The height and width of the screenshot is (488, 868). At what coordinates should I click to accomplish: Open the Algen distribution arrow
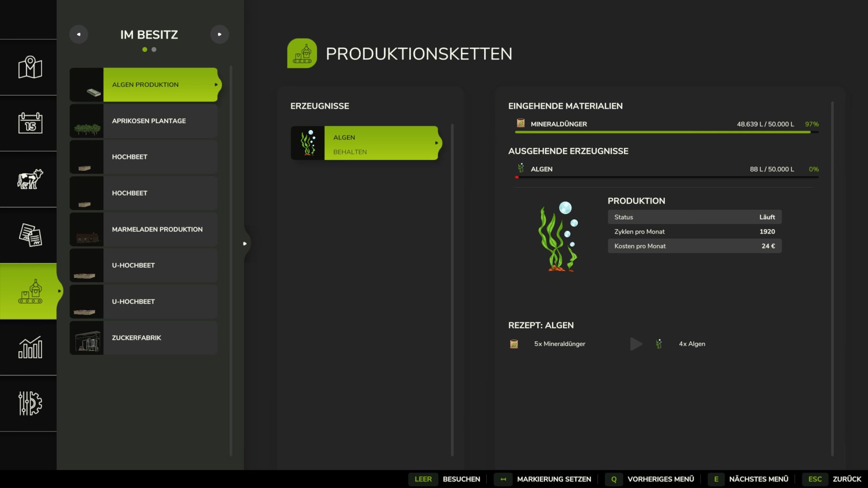click(436, 142)
